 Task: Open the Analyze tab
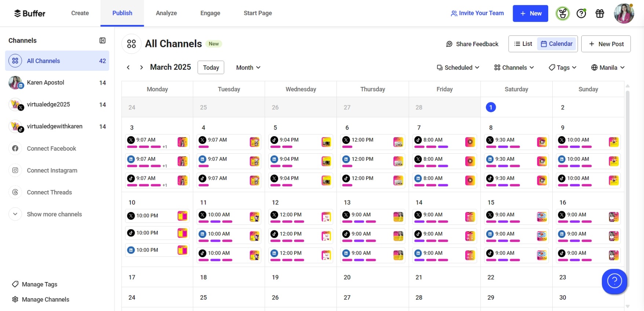coord(166,13)
